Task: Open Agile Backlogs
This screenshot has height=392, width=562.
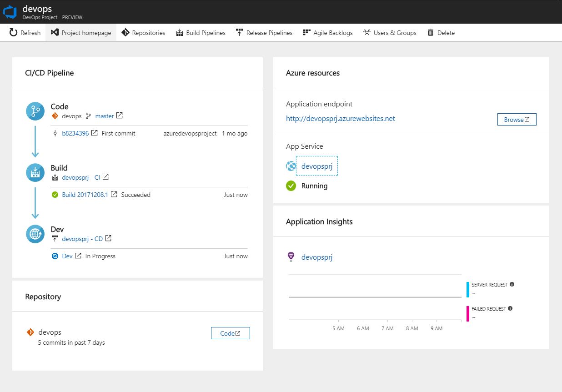Action: pyautogui.click(x=328, y=33)
